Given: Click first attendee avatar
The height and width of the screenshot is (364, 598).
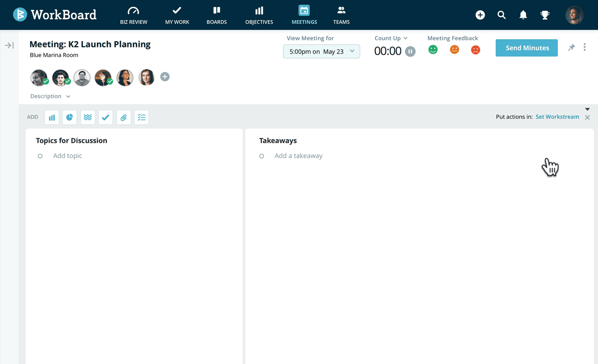Looking at the screenshot, I should coord(39,78).
